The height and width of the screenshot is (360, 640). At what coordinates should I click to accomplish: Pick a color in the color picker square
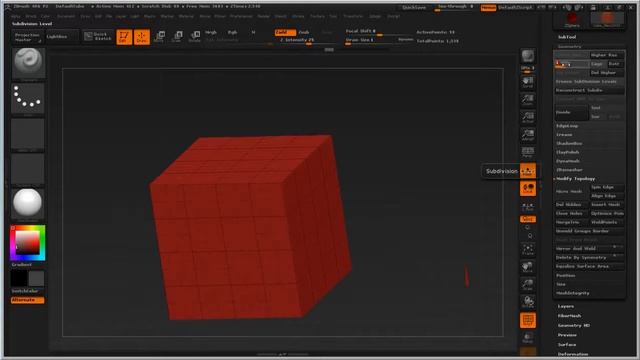(27, 242)
